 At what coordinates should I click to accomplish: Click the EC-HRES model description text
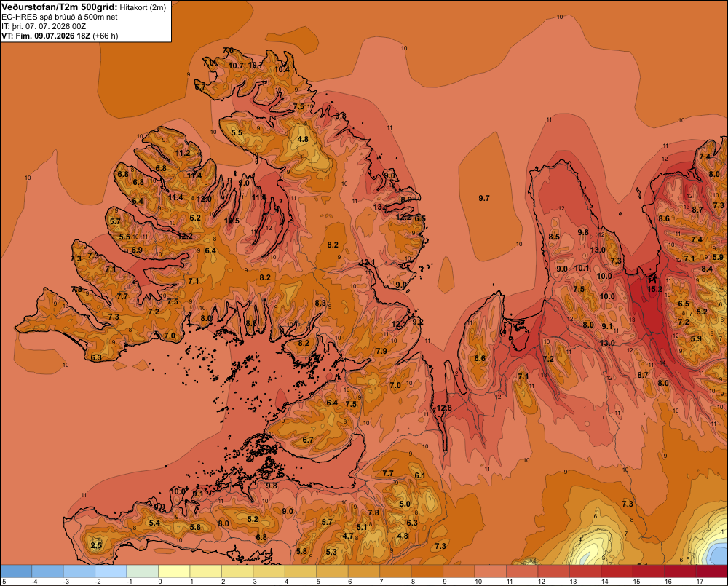click(x=60, y=17)
